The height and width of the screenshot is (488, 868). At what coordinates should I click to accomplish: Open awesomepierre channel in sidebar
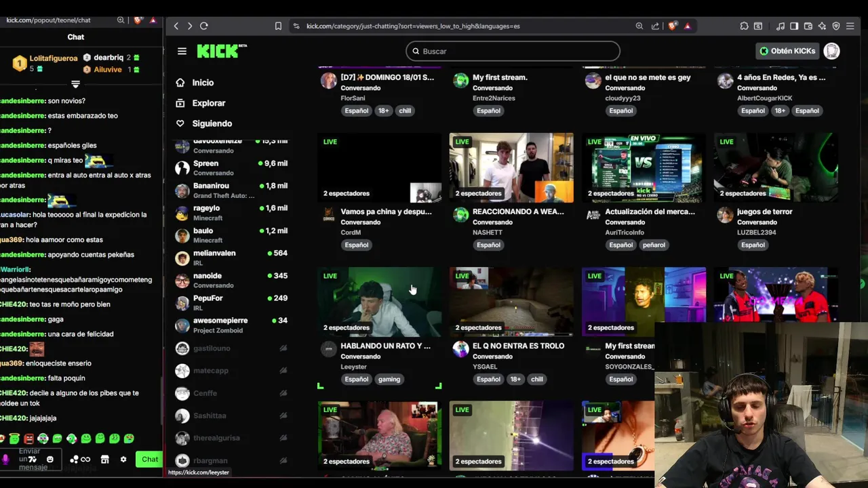click(231, 325)
